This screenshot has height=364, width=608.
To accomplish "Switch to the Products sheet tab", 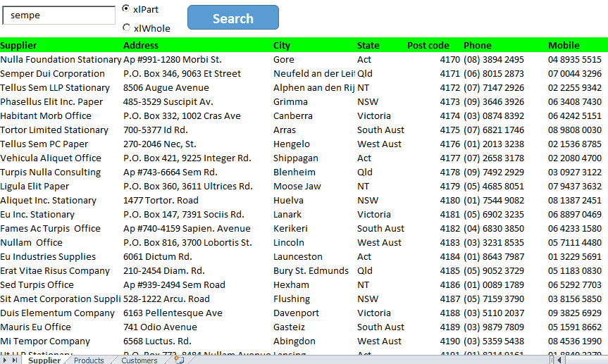I will point(89,360).
